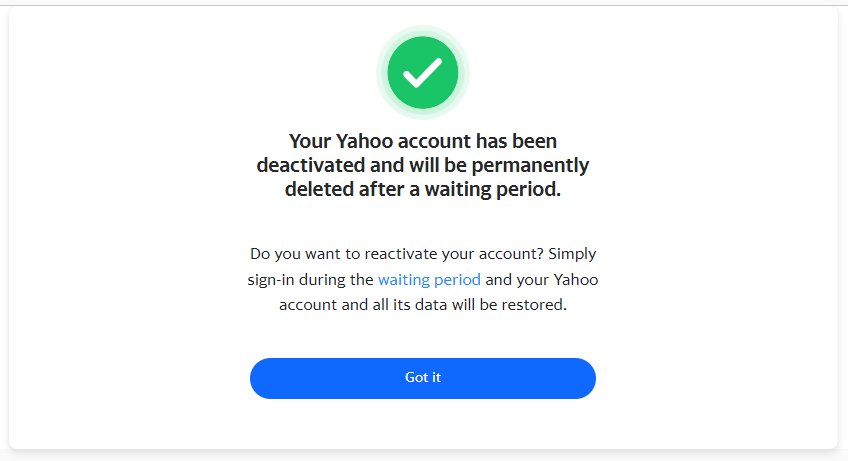Click the word "permanently" in the bold heading
The width and height of the screenshot is (848, 461).
531,166
